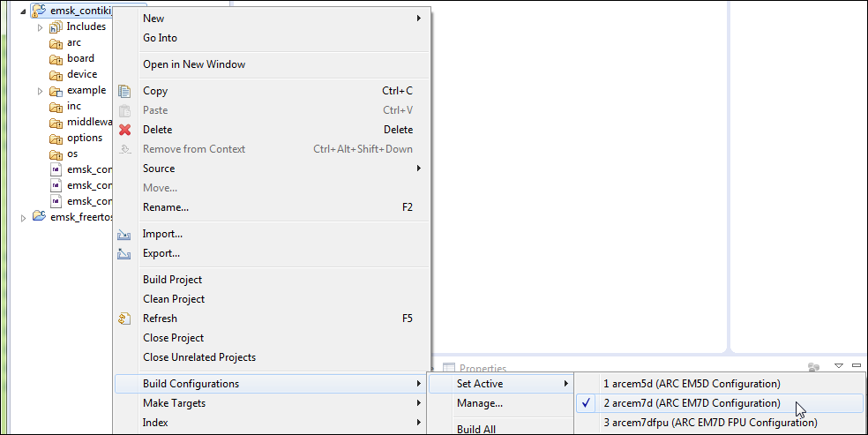Minimize the Properties panel

click(857, 365)
